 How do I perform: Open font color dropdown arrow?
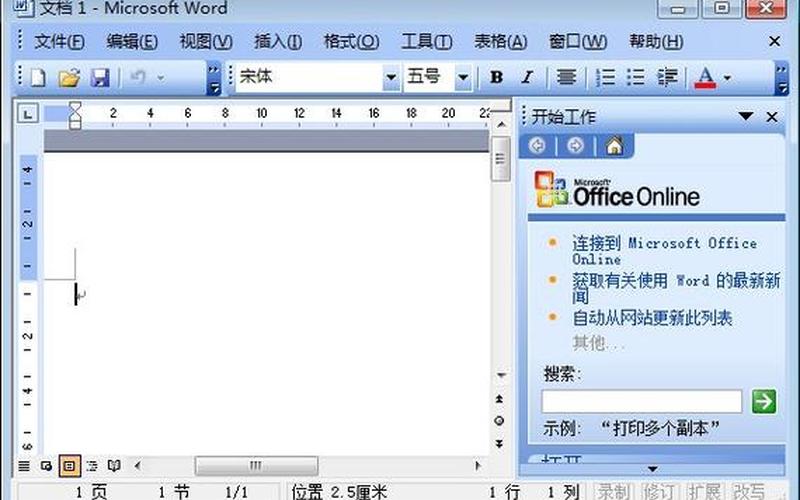click(728, 78)
